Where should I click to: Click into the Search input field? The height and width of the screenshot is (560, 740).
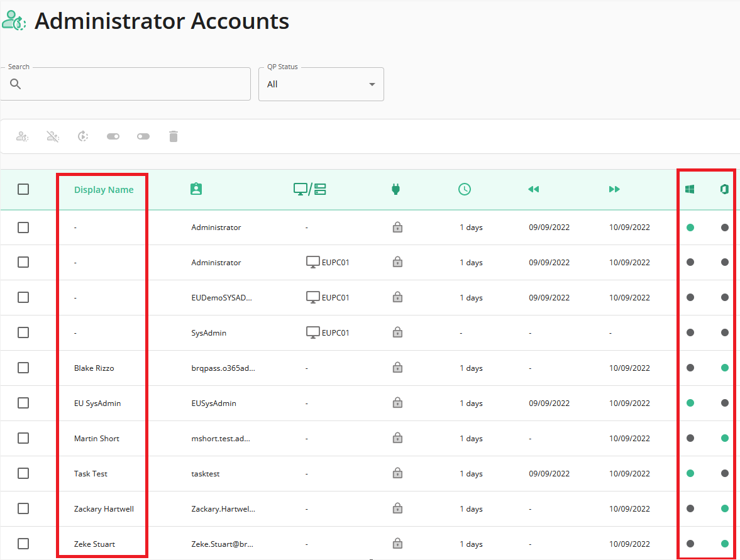pos(126,84)
